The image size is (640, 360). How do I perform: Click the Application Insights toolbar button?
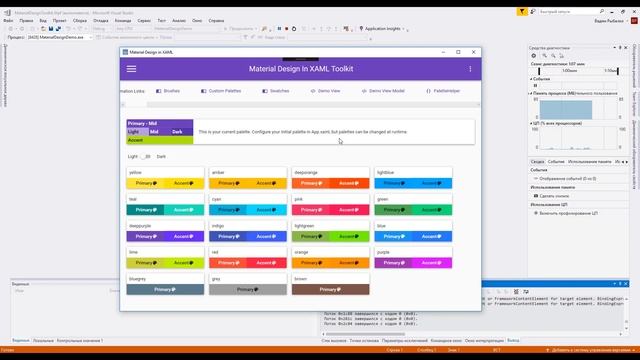382,29
